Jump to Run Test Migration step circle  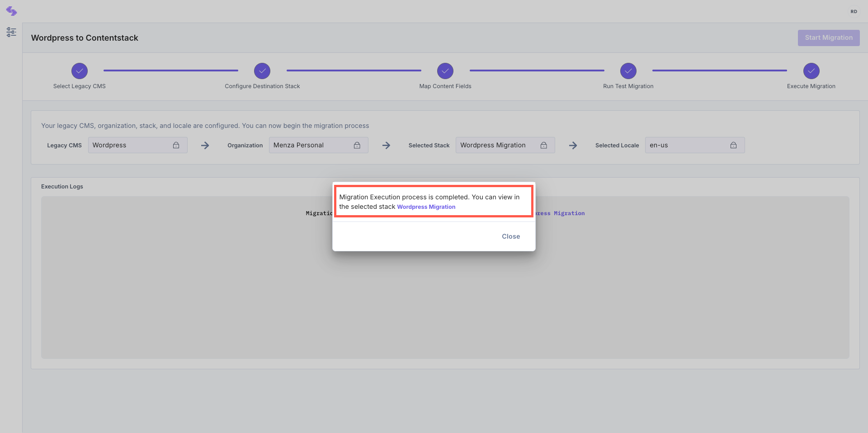pos(628,71)
